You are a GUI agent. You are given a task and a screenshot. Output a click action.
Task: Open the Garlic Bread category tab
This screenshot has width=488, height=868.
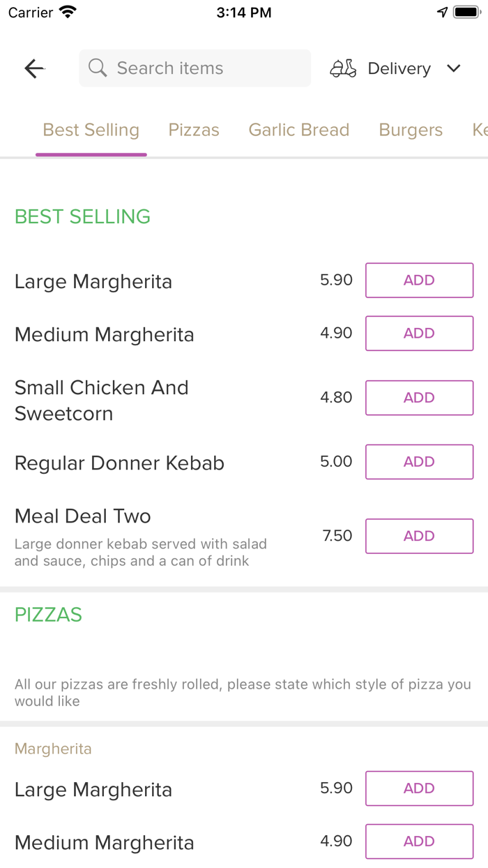[298, 130]
